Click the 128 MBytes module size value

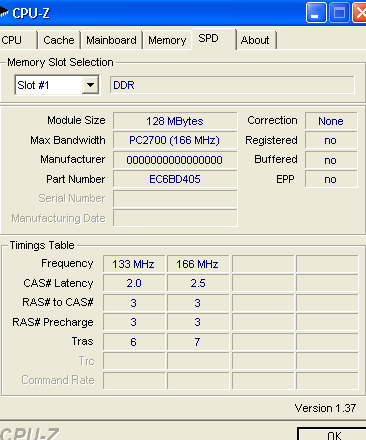coord(175,121)
